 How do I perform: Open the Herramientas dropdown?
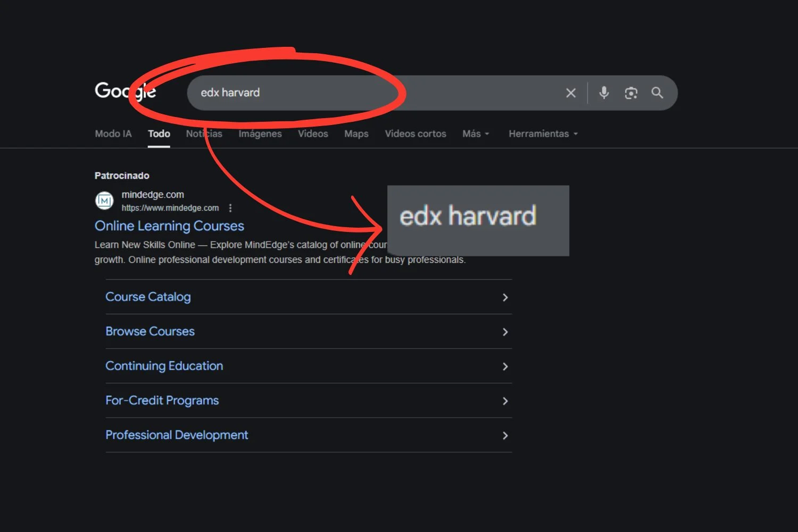(543, 134)
